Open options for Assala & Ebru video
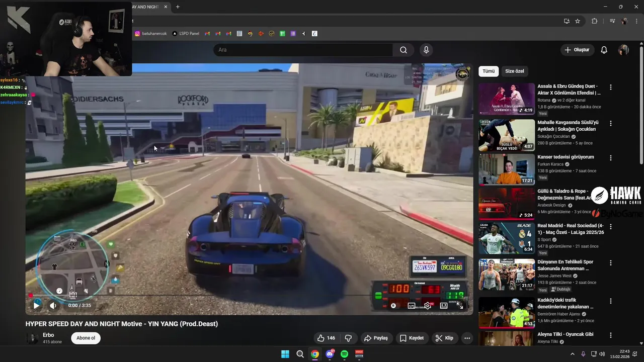644x362 pixels. tap(611, 87)
